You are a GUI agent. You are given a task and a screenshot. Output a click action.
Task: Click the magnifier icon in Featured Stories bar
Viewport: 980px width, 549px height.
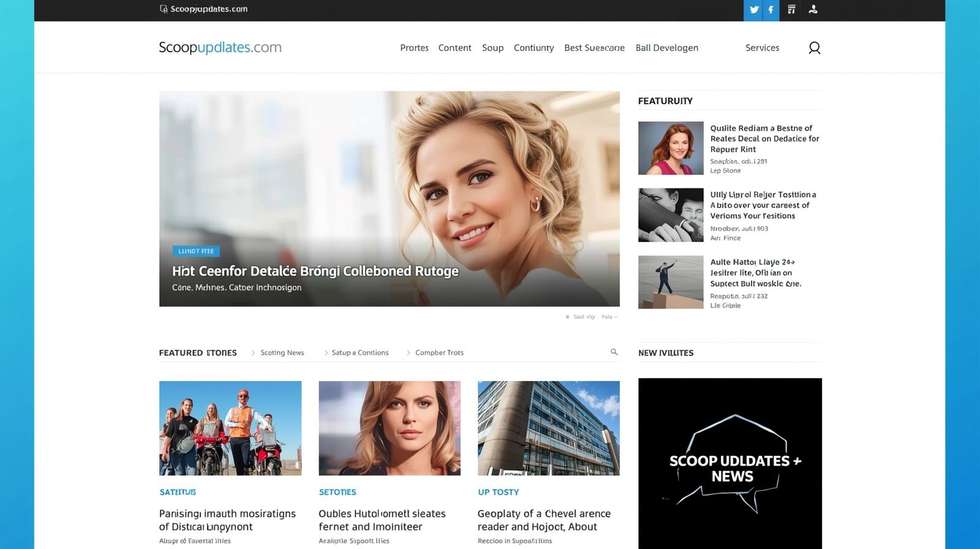point(614,352)
